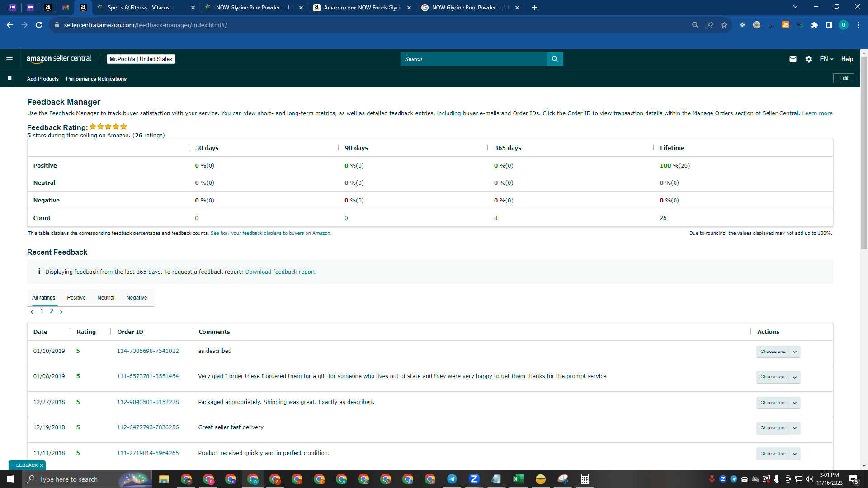Switch to the Amazon.com: NOW Foods Glycine tab
868x488 pixels.
363,8
